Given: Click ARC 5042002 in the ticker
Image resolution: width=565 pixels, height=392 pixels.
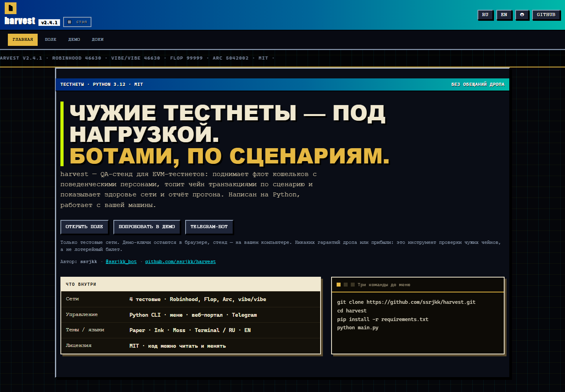Looking at the screenshot, I should tap(230, 58).
